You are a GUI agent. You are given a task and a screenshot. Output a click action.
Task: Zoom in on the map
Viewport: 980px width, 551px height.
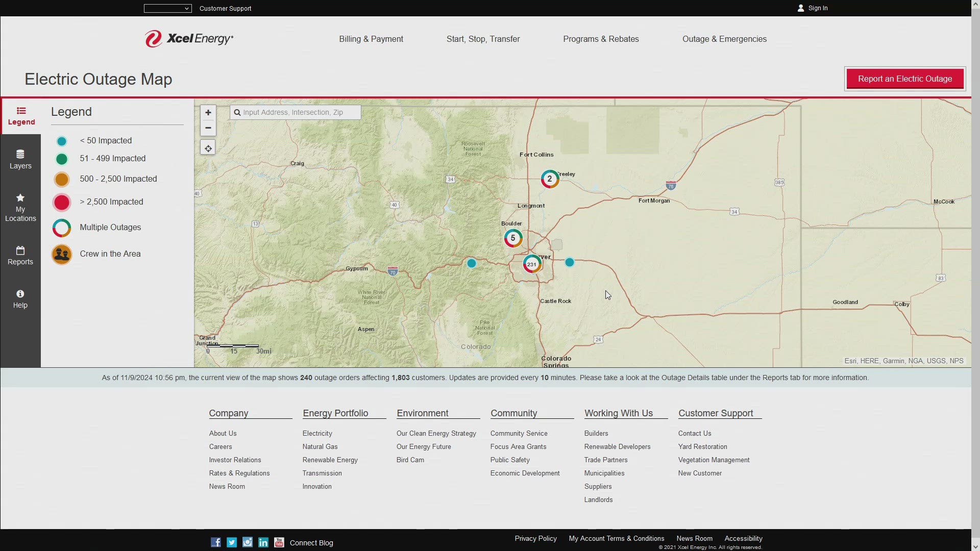point(208,113)
